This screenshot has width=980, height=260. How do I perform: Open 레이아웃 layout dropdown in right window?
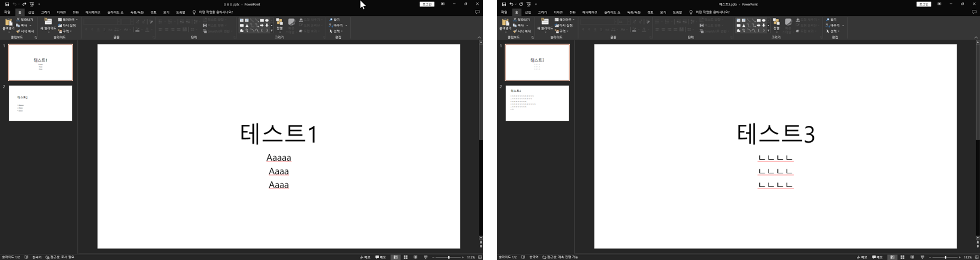pos(565,20)
